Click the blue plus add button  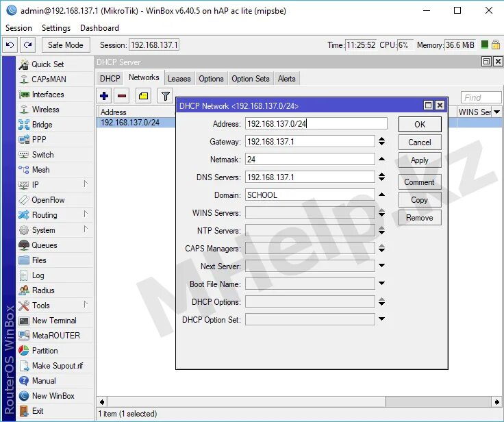coord(104,96)
